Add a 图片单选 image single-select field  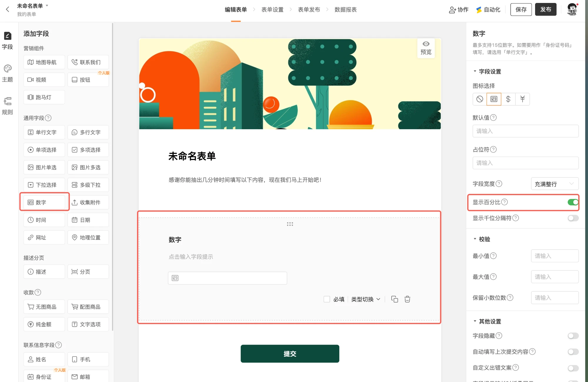(x=44, y=167)
